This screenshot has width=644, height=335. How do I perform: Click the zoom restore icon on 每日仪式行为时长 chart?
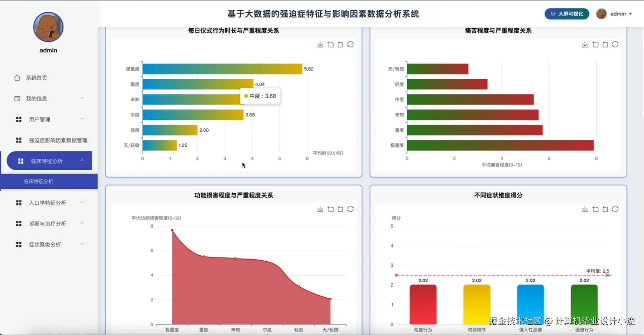[340, 44]
